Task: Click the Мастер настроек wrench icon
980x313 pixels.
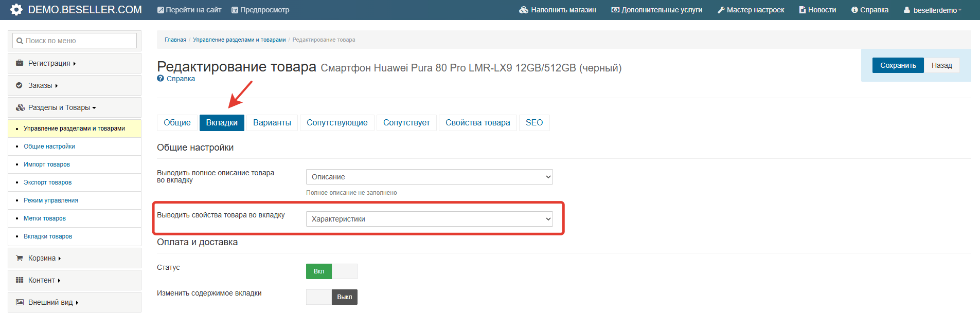Action: [x=721, y=10]
